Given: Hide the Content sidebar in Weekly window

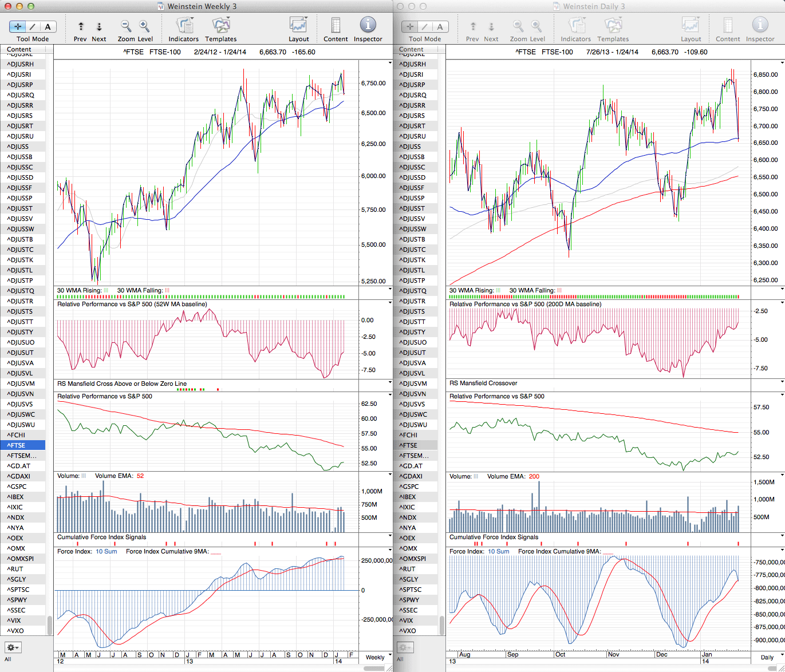Looking at the screenshot, I should pos(336,26).
